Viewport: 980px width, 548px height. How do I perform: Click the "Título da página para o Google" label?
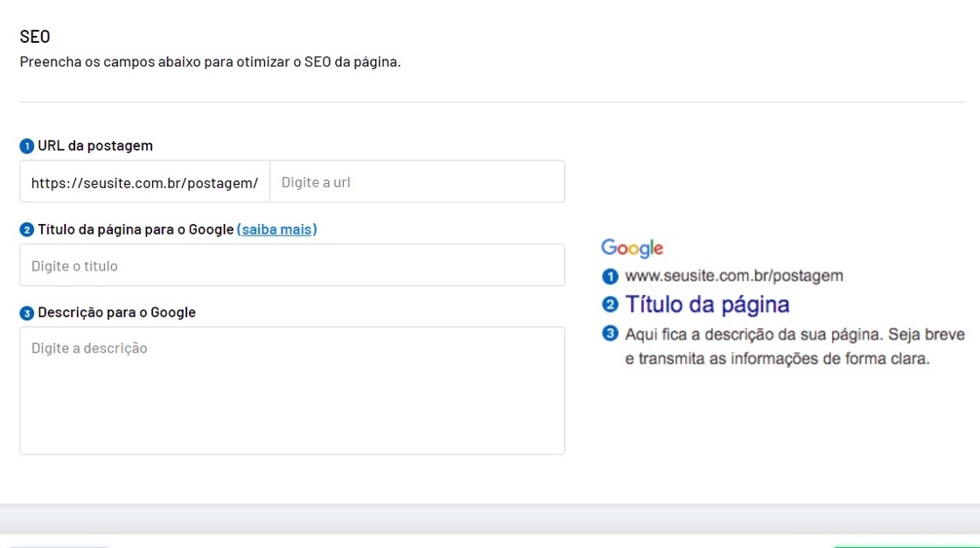point(136,229)
